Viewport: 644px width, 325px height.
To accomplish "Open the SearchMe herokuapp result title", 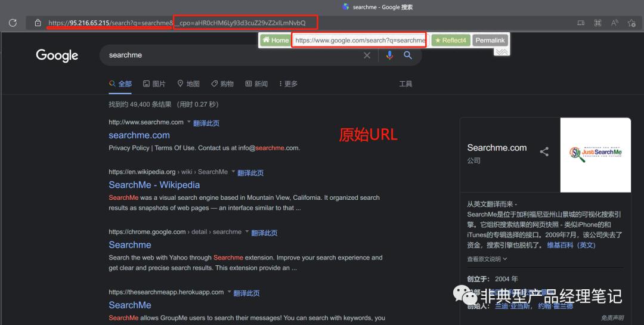I will (130, 305).
